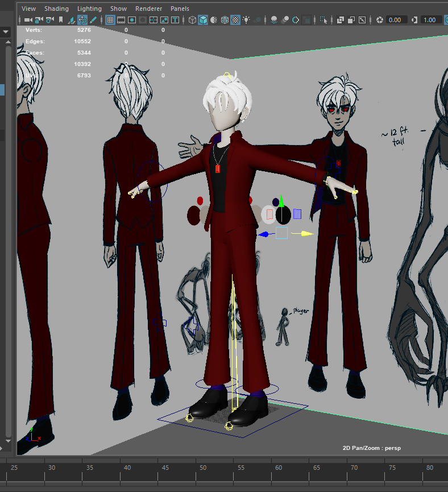Click the gamma value field 1.00
The height and width of the screenshot is (492, 448).
(430, 20)
